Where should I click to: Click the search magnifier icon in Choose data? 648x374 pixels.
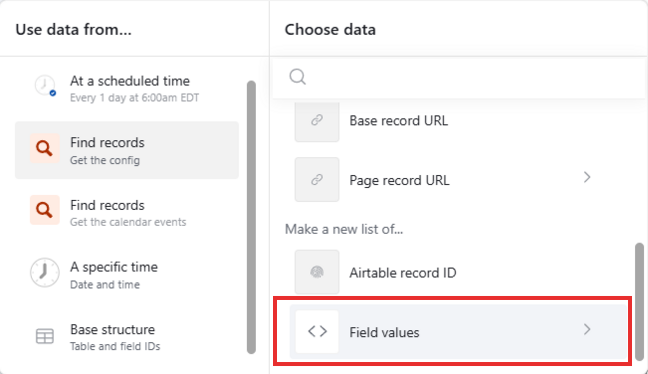coord(298,77)
